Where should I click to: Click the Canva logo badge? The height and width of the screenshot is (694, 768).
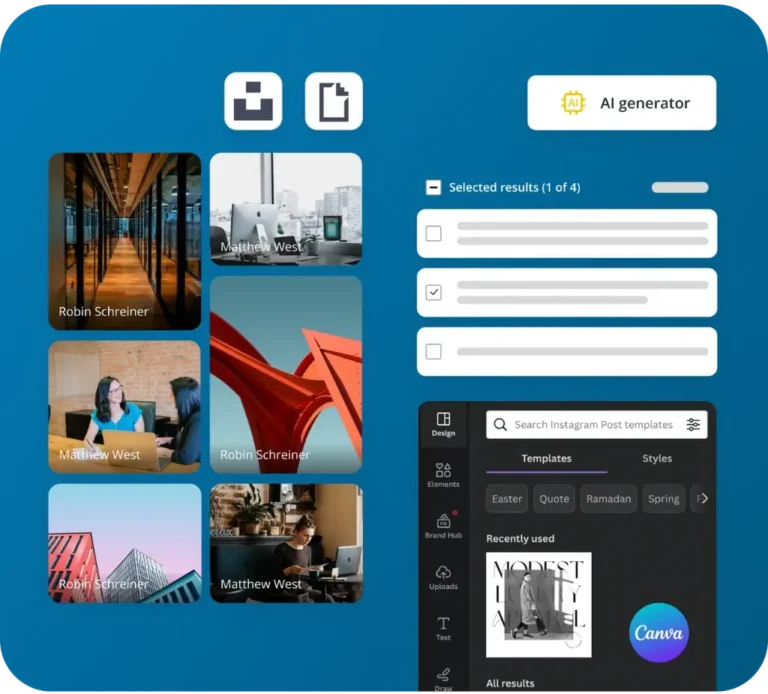pyautogui.click(x=659, y=632)
